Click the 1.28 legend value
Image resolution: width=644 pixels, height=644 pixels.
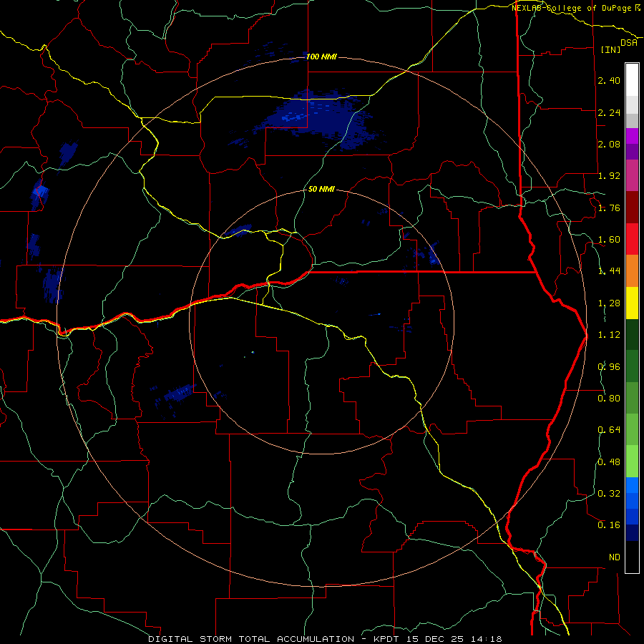pos(609,303)
